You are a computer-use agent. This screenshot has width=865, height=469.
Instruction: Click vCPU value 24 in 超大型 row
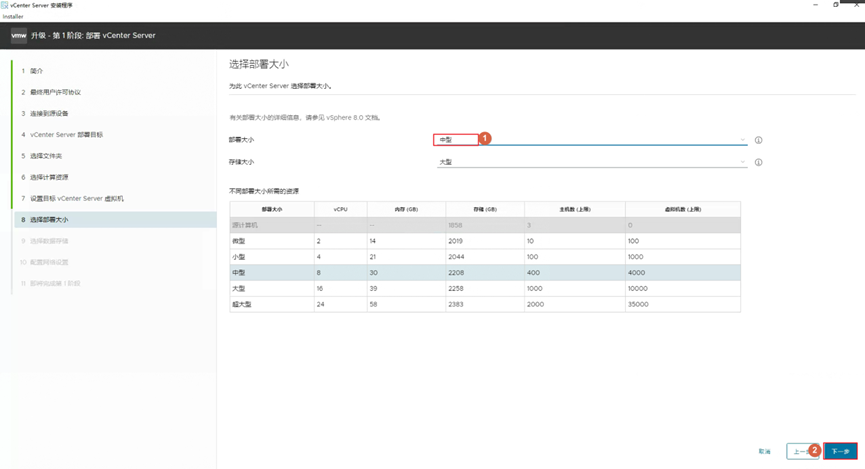point(321,304)
